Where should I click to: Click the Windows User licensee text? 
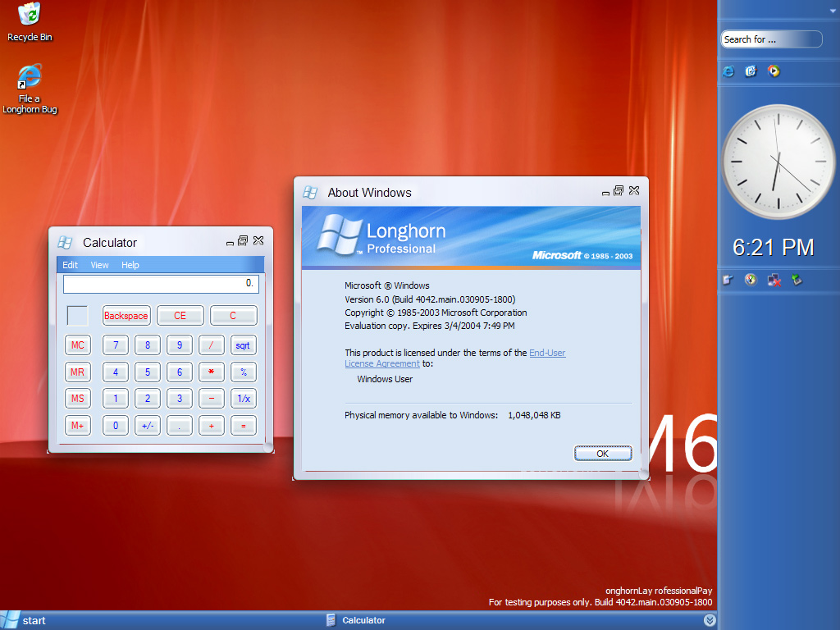385,379
